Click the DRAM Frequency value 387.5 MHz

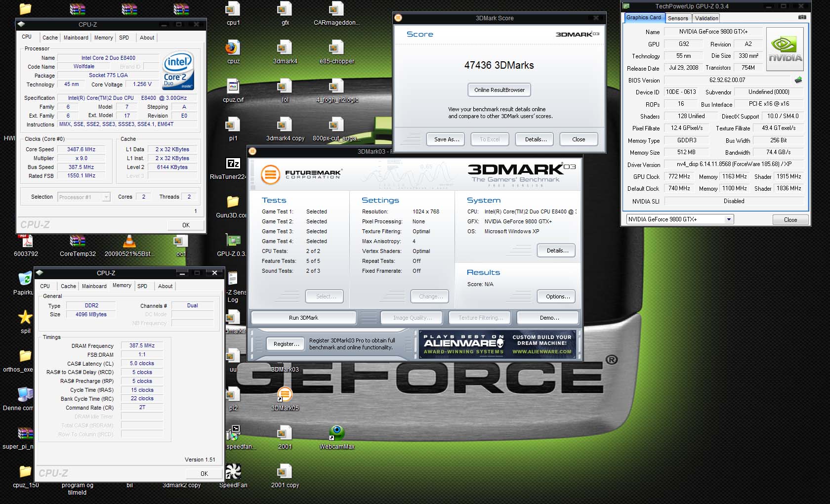(142, 345)
